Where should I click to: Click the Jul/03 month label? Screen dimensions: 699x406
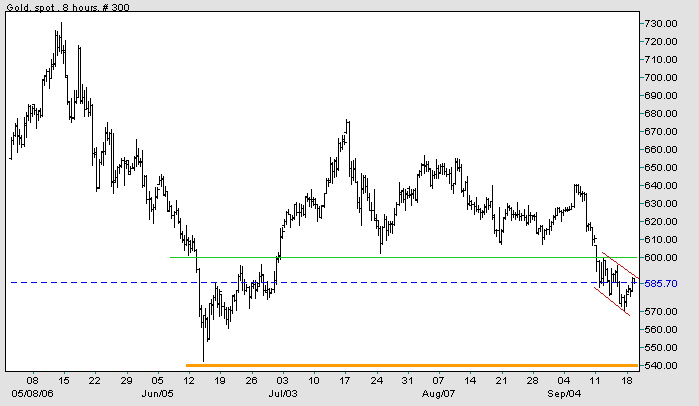pos(283,394)
